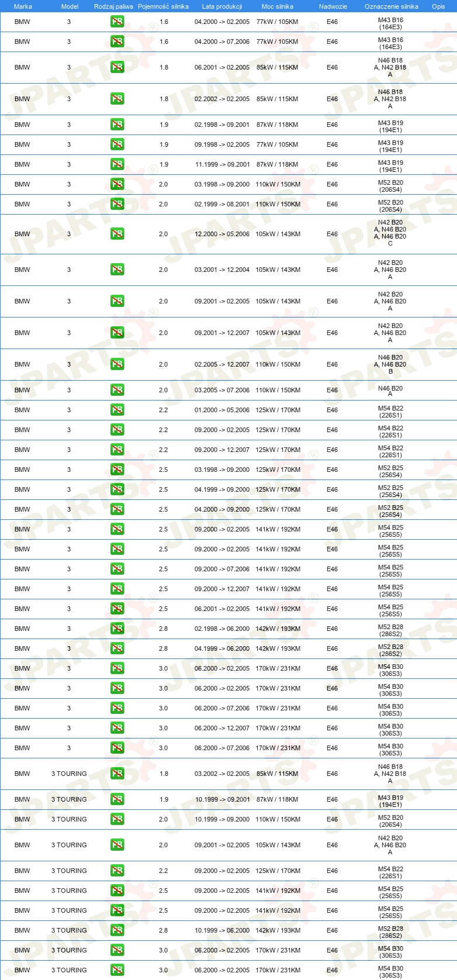This screenshot has height=980, width=457.
Task: Click the Rodzaj paliwa column header
Action: pyautogui.click(x=113, y=6)
